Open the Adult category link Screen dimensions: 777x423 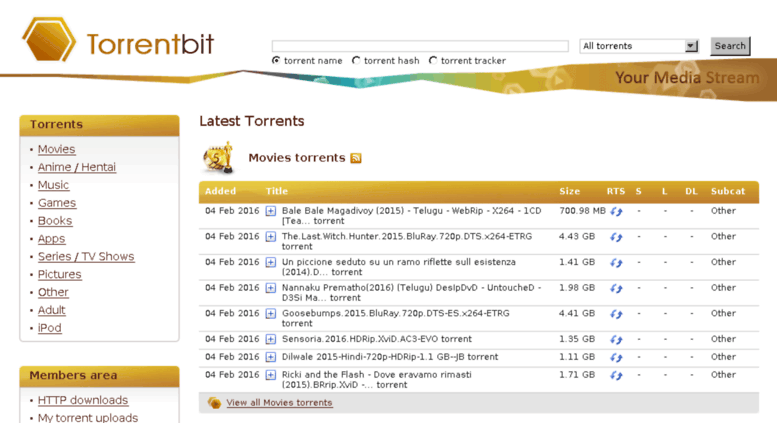[x=52, y=310]
